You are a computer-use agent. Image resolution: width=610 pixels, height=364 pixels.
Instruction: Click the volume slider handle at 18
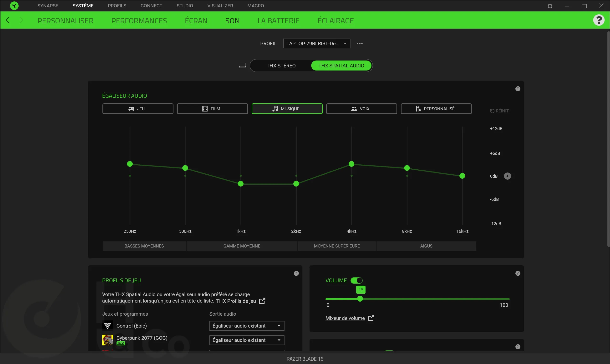point(360,299)
